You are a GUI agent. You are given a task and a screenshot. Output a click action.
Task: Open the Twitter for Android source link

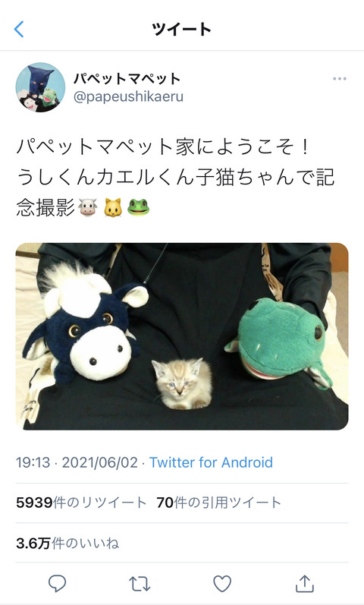point(211,462)
